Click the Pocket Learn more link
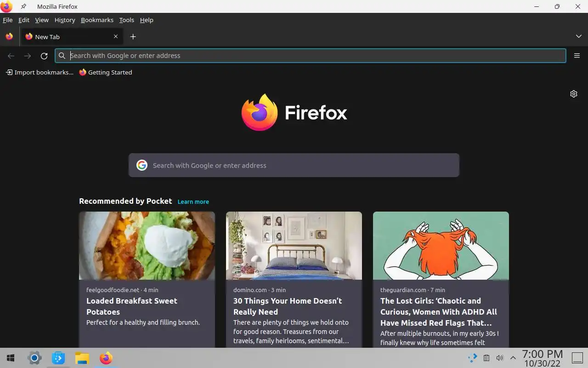Screen dimensions: 588x368 click(x=193, y=201)
